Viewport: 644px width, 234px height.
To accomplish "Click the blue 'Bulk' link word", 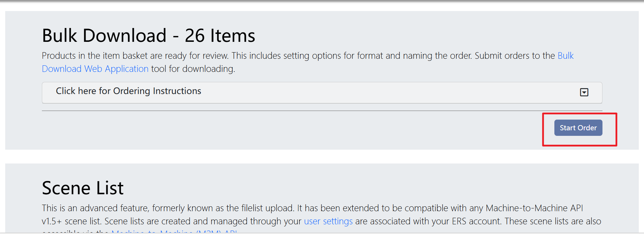I will point(565,56).
